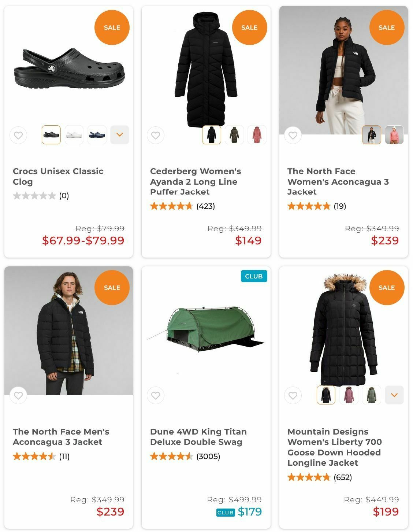The width and height of the screenshot is (413, 532).
Task: Add Crocs Unisex Classic Clog to wishlist
Action: click(x=18, y=135)
